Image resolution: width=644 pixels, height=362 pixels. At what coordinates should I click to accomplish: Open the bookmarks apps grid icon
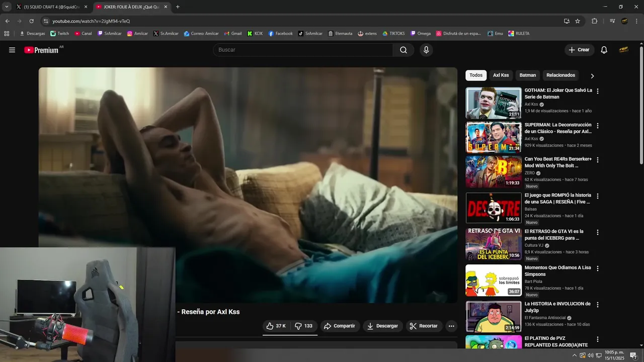pyautogui.click(x=7, y=34)
